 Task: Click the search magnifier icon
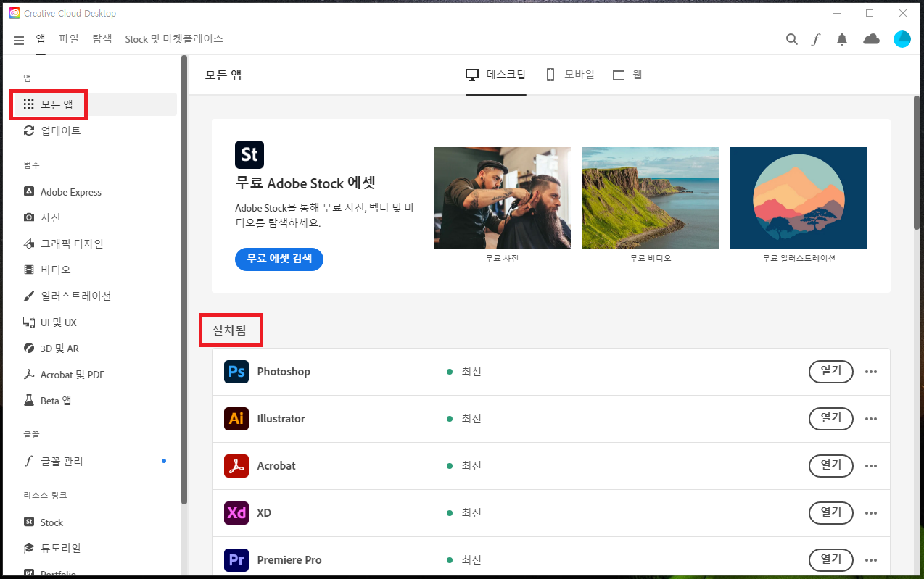(792, 39)
